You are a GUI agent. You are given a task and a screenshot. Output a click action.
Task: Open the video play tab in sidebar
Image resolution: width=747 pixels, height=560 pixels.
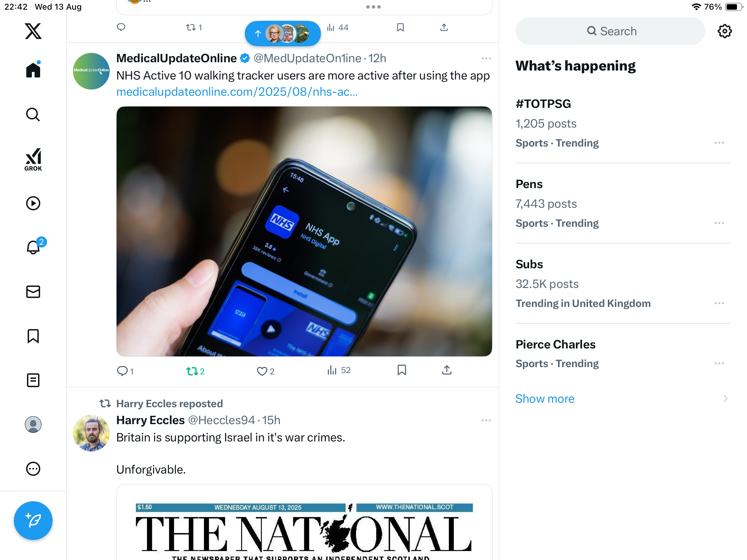[33, 203]
